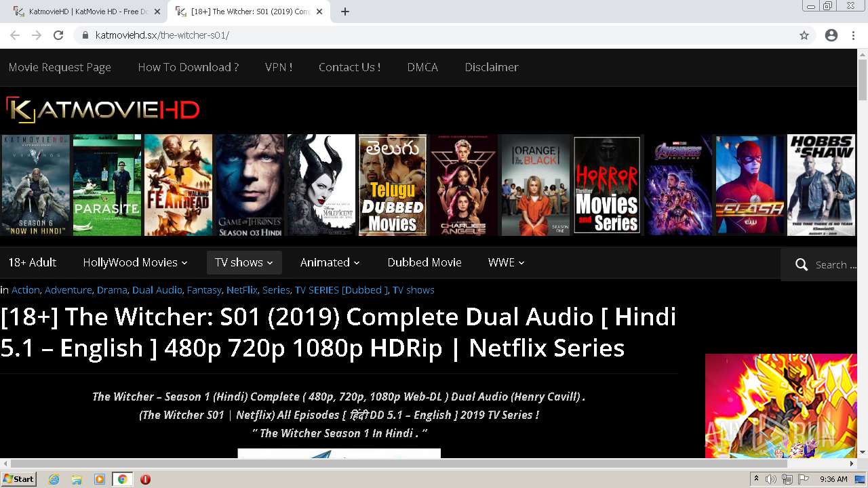The width and height of the screenshot is (868, 488).
Task: Click the network tray icon
Action: click(787, 479)
